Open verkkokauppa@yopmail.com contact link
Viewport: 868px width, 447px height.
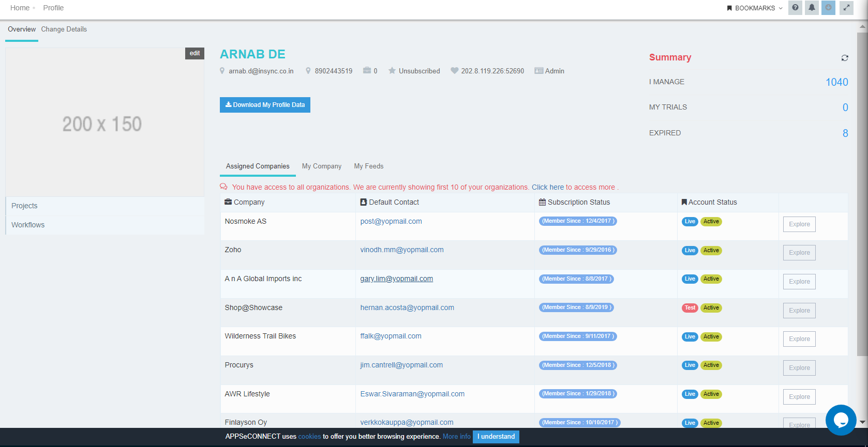click(x=407, y=422)
